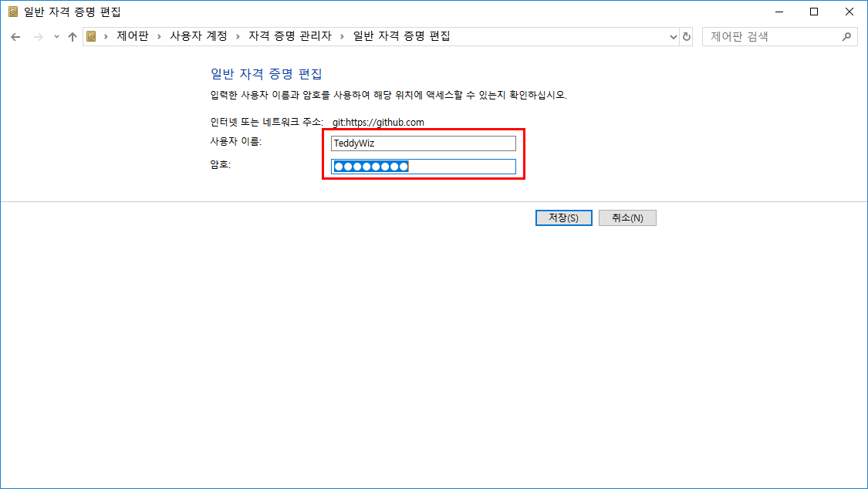The height and width of the screenshot is (489, 868).
Task: Select 일반 자격 증명 편집 breadcrumb item
Action: (401, 36)
